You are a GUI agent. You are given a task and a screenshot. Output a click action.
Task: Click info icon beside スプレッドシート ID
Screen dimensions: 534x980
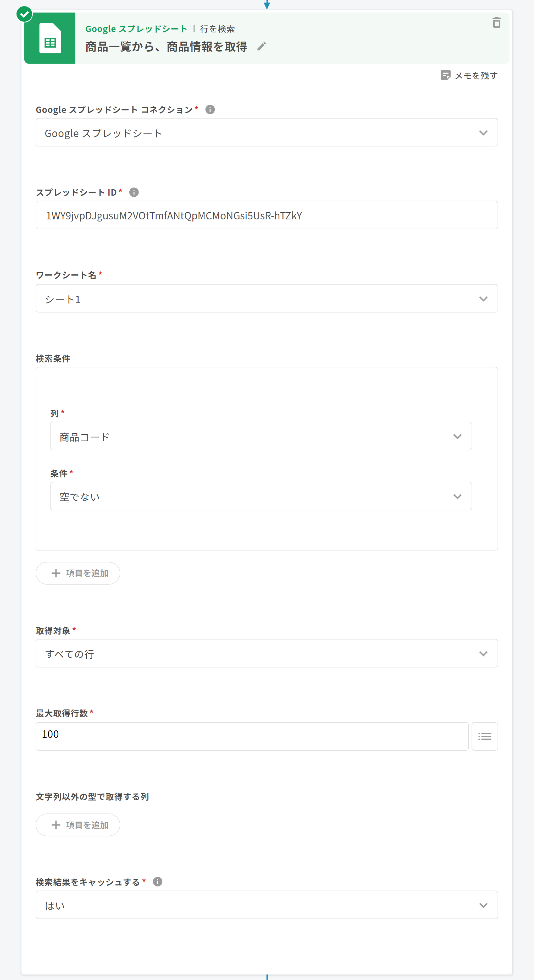coord(134,192)
